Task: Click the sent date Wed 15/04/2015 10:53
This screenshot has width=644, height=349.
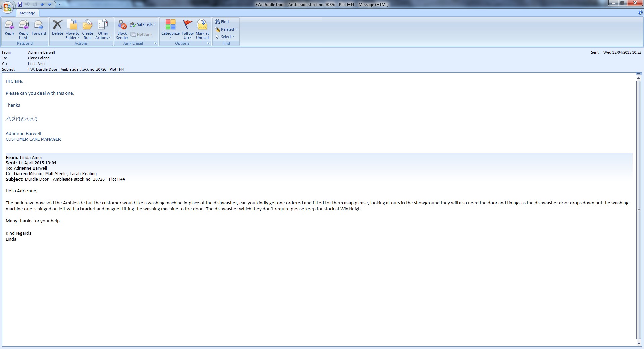Action: (x=622, y=52)
